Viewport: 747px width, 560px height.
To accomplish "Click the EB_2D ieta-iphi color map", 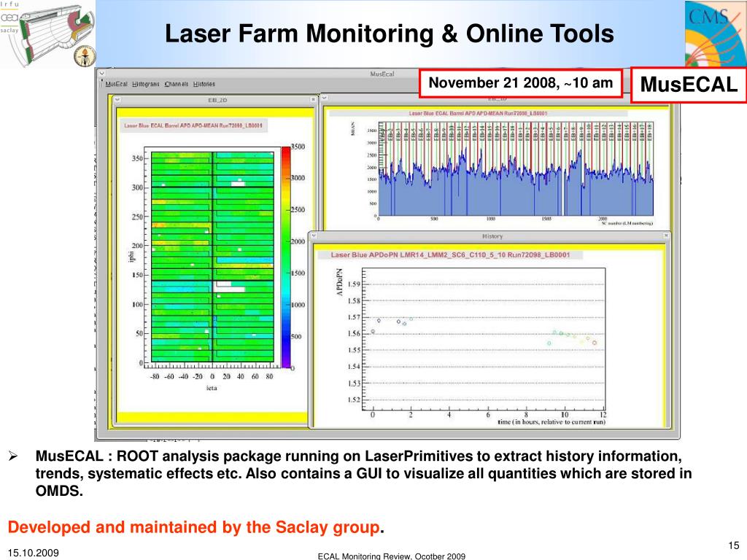I will point(212,257).
